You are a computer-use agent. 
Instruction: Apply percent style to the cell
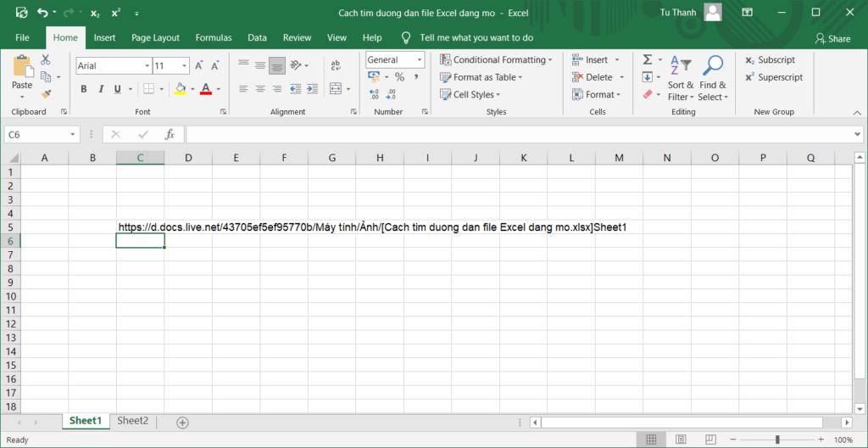coord(399,77)
